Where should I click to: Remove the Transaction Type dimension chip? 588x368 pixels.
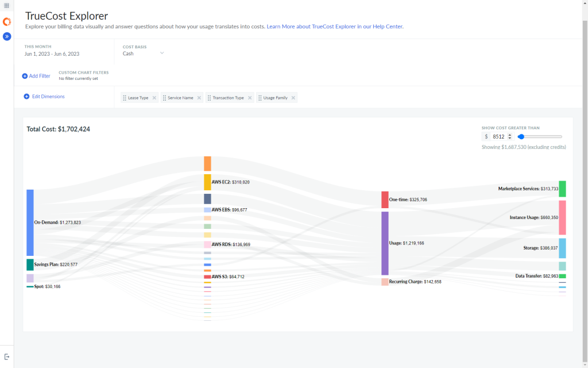pyautogui.click(x=249, y=97)
